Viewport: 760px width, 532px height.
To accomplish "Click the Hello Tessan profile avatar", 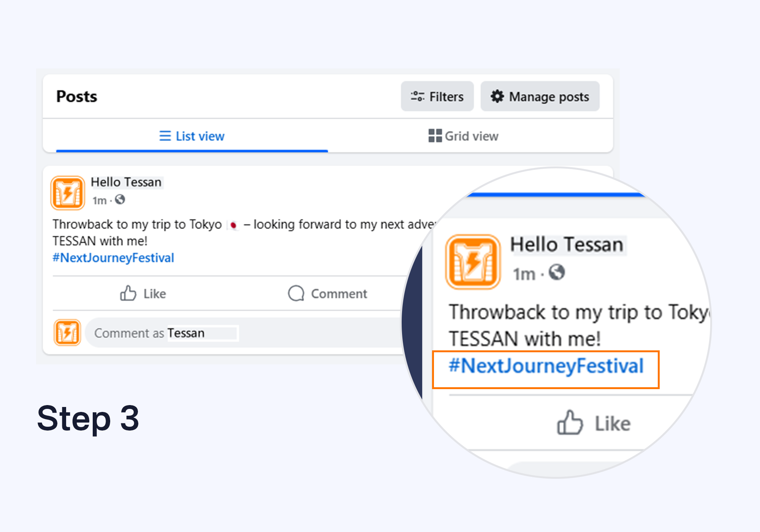I will click(x=68, y=193).
